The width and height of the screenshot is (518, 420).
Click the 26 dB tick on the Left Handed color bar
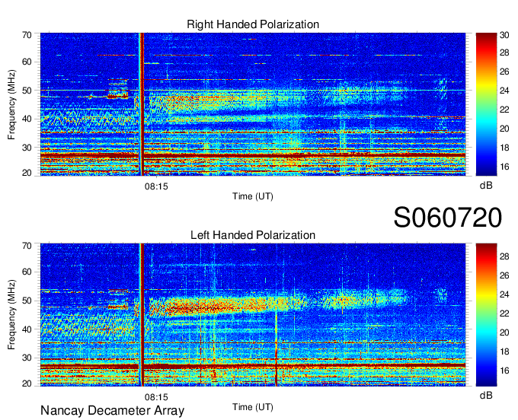pos(504,275)
